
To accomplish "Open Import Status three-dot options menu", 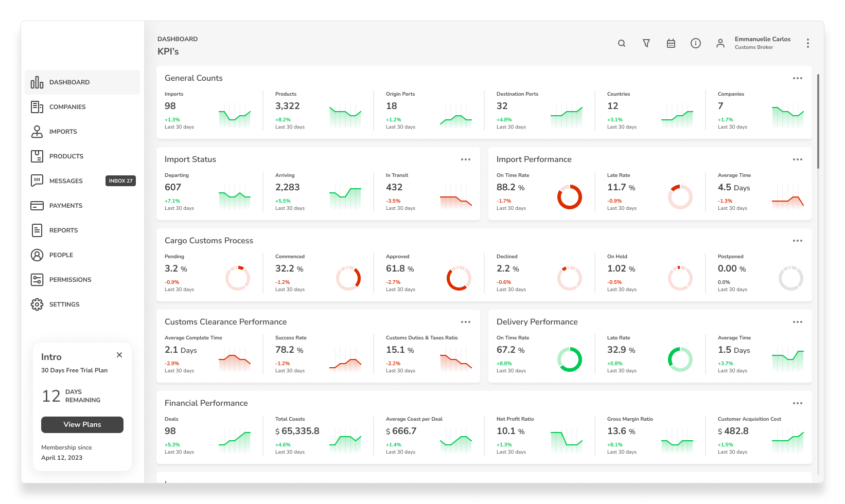I will click(x=466, y=159).
